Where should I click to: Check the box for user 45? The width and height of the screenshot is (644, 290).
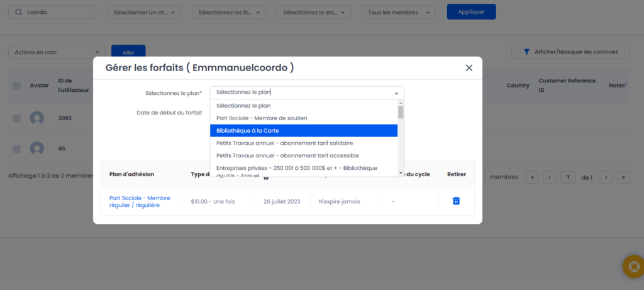click(x=17, y=148)
